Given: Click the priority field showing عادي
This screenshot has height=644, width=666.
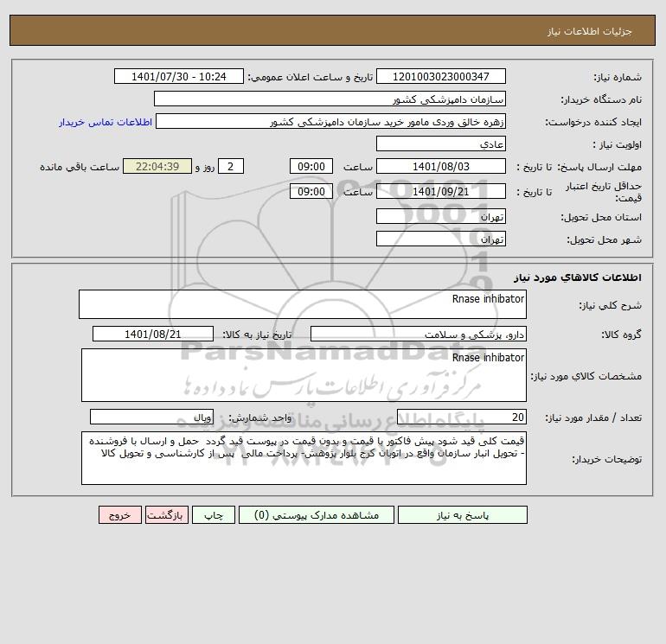Looking at the screenshot, I should click(x=441, y=143).
